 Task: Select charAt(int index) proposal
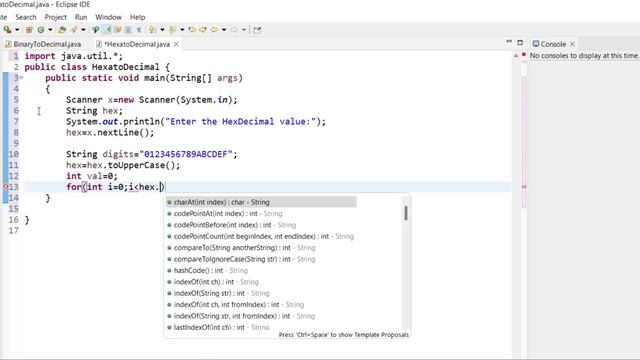pos(261,202)
